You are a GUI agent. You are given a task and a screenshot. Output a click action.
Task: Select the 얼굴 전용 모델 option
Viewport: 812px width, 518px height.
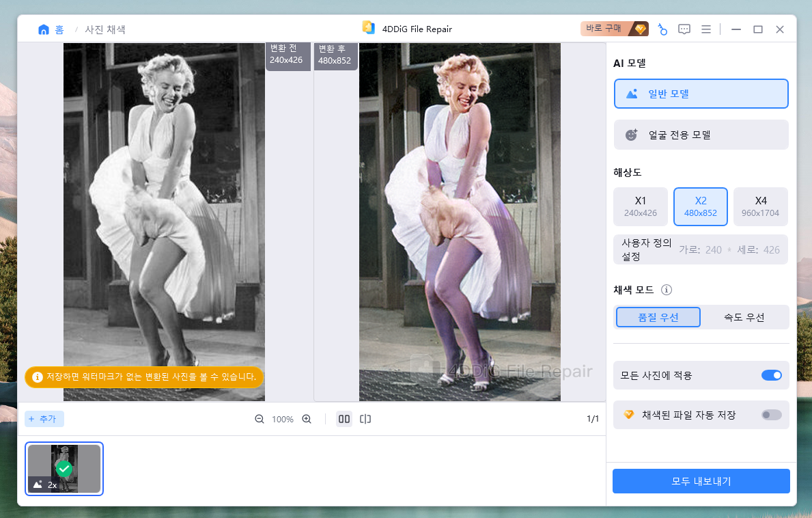point(701,135)
